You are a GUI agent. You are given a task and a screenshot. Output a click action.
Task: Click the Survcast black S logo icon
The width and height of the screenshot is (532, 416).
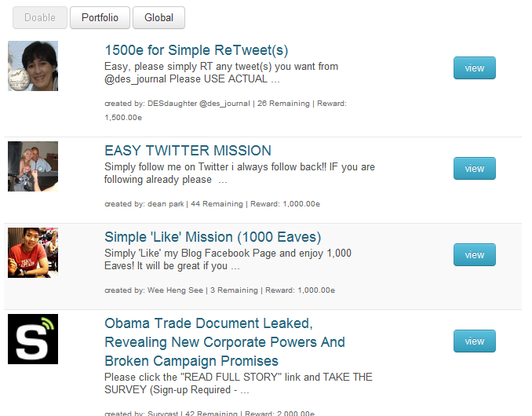(33, 339)
